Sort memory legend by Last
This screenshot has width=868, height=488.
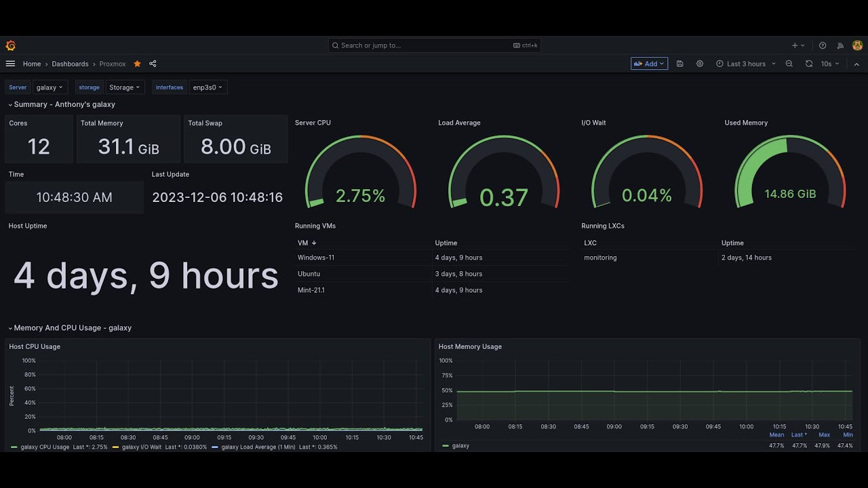[800, 435]
